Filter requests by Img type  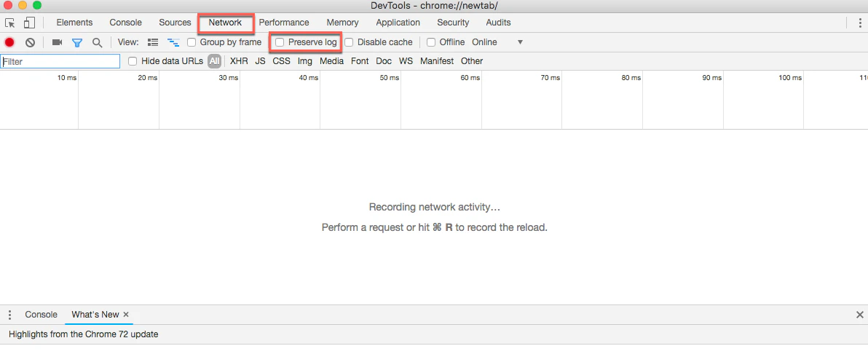point(305,61)
